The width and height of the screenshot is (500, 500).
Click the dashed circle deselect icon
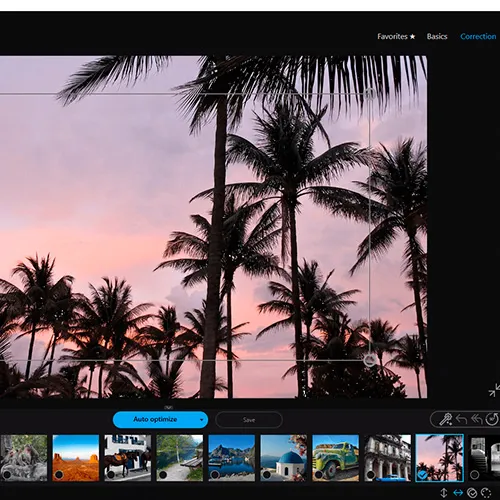pyautogui.click(x=486, y=493)
